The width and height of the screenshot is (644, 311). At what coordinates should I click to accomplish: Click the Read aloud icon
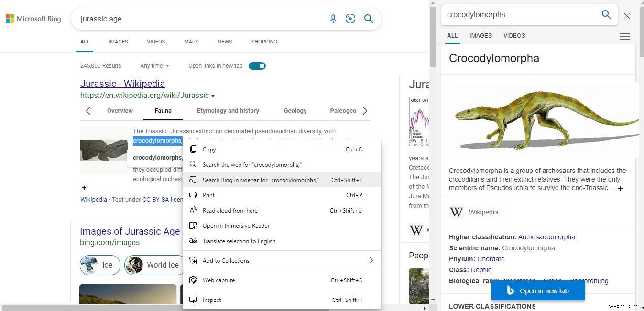(x=193, y=211)
